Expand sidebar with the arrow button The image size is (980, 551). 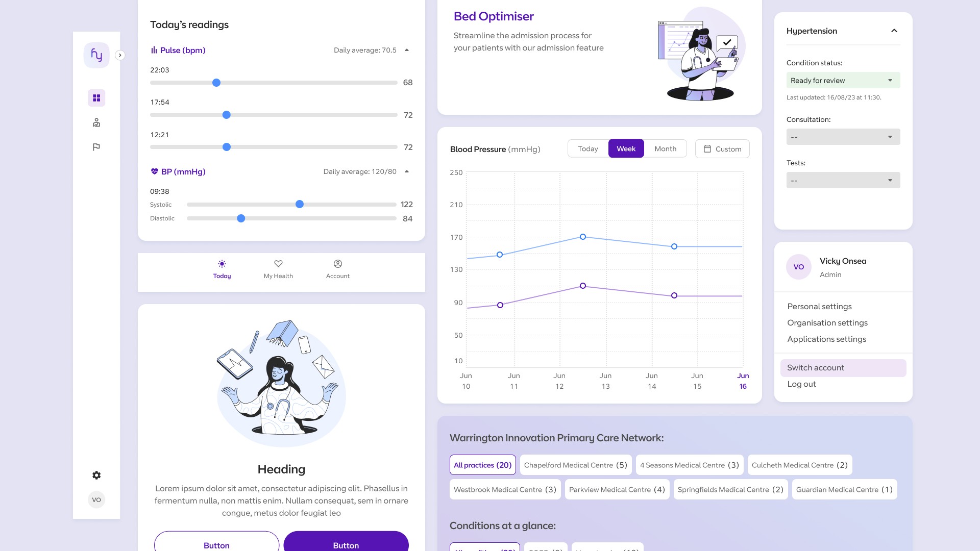[120, 55]
